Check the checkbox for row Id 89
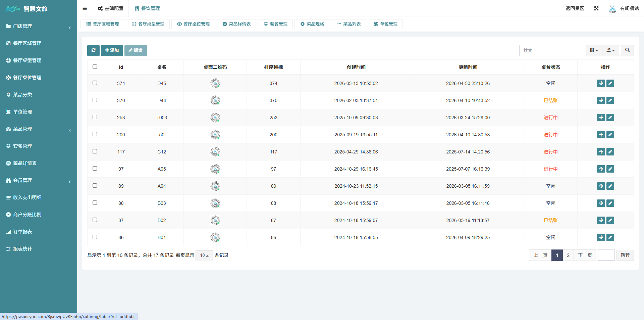Viewport: 644px width, 320px height. 95,186
